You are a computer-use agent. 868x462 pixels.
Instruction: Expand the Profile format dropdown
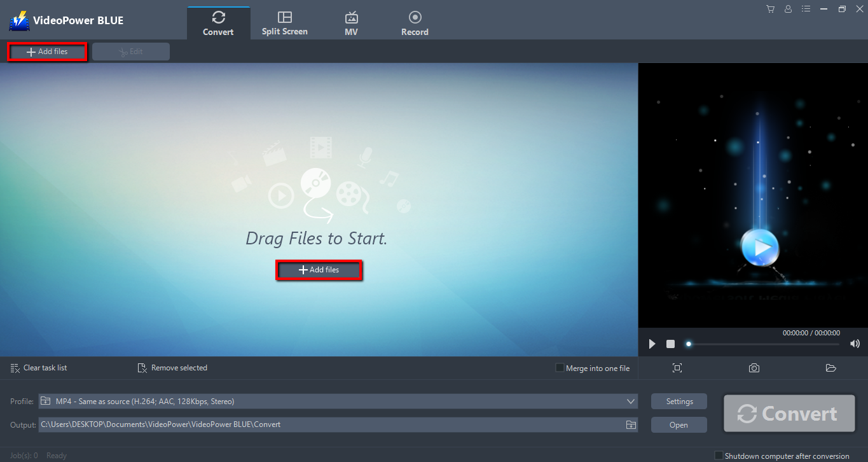(x=630, y=401)
